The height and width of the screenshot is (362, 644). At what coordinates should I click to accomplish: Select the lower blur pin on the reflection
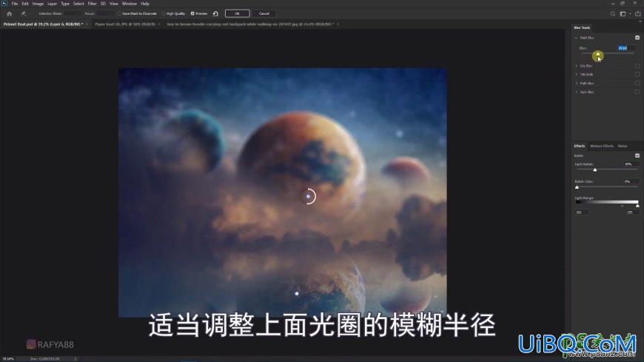297,293
